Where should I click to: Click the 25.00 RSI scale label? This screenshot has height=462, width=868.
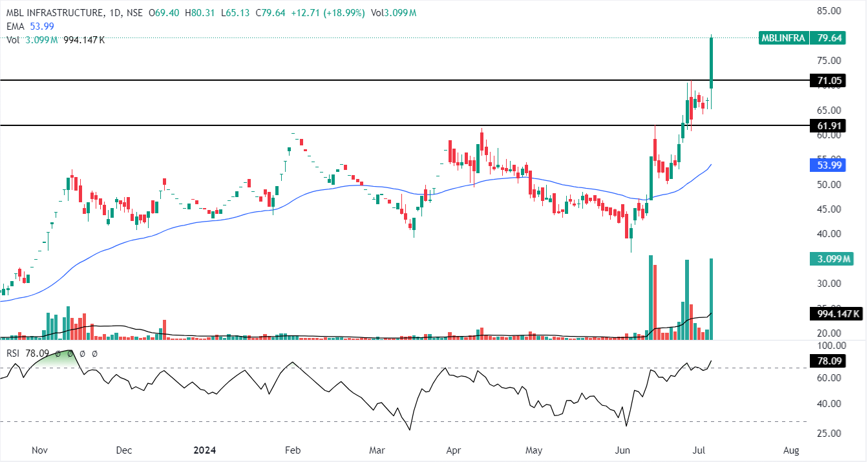[830, 433]
